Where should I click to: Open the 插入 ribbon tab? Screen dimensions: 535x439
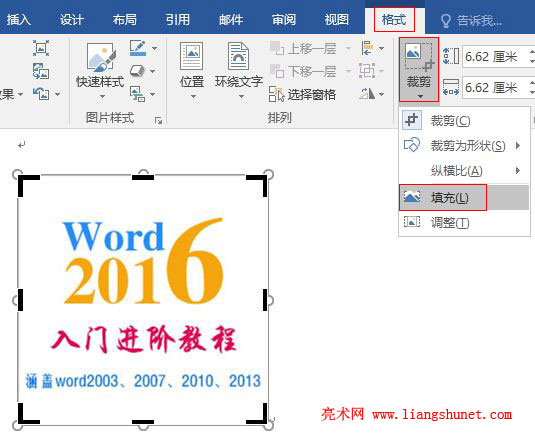coord(19,20)
